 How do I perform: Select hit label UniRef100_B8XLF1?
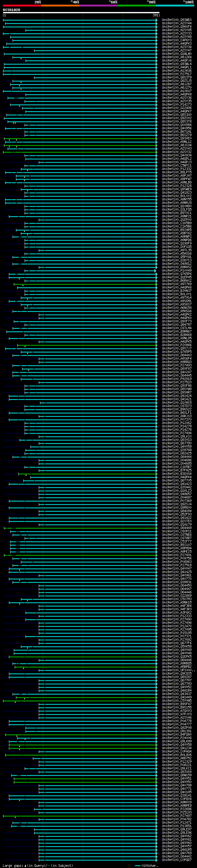[177, 413]
